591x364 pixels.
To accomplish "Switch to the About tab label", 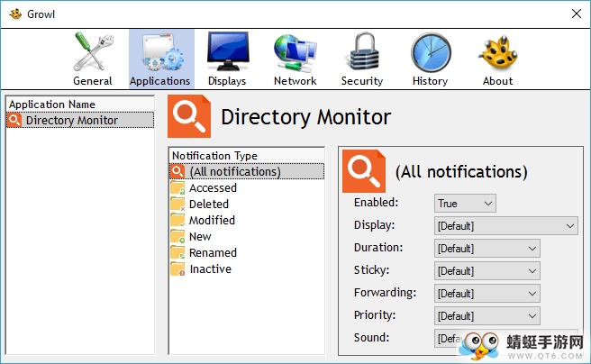I will click(x=498, y=81).
